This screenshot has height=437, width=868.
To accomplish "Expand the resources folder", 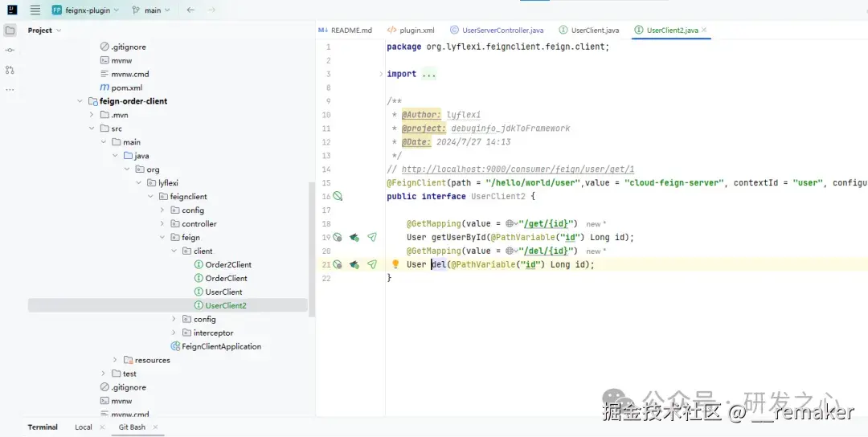I will [x=115, y=360].
